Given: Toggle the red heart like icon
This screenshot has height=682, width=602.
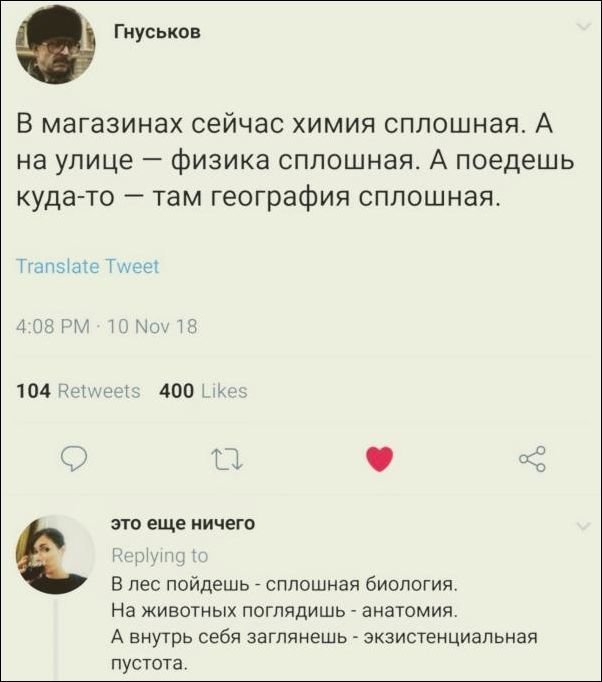Looking at the screenshot, I should [379, 459].
